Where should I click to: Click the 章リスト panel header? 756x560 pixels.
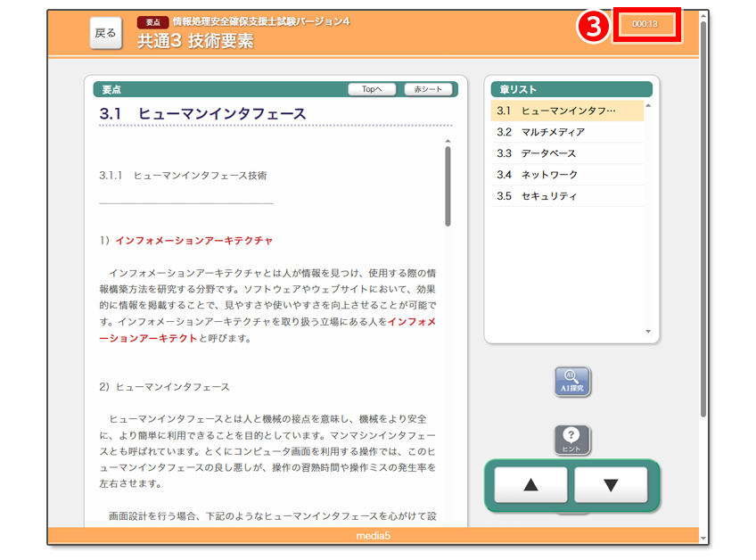pyautogui.click(x=571, y=89)
